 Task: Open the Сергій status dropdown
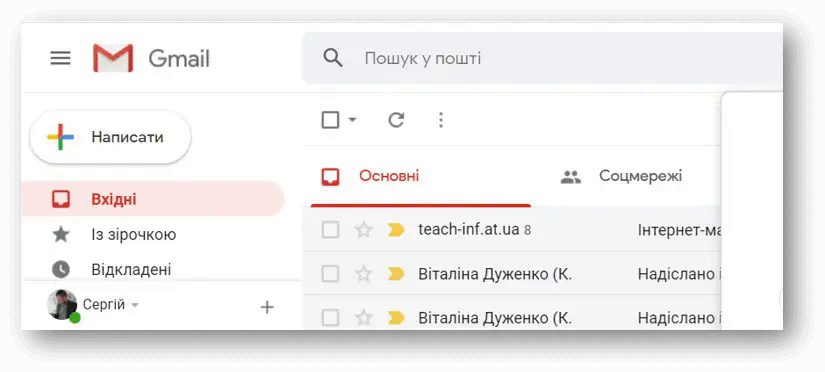(135, 305)
